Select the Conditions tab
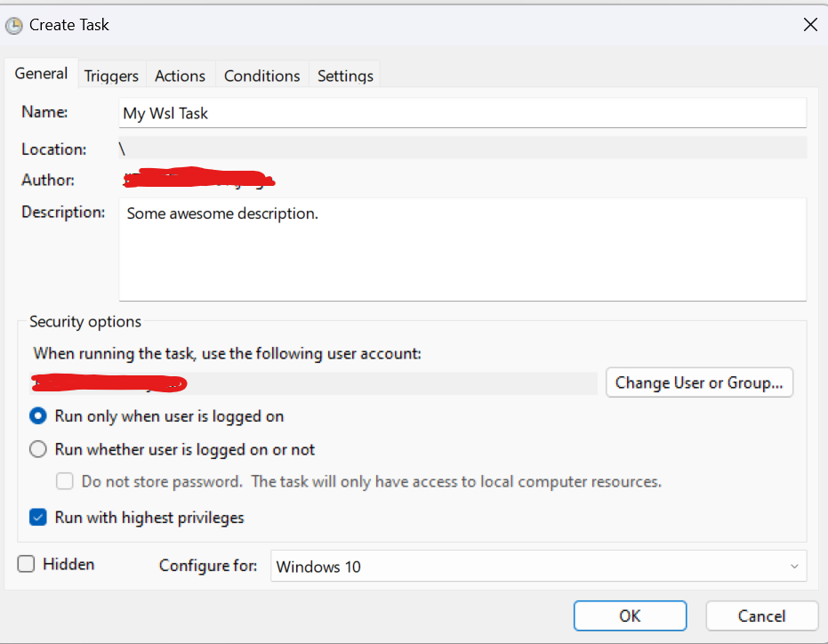This screenshot has width=828, height=644. click(x=261, y=76)
